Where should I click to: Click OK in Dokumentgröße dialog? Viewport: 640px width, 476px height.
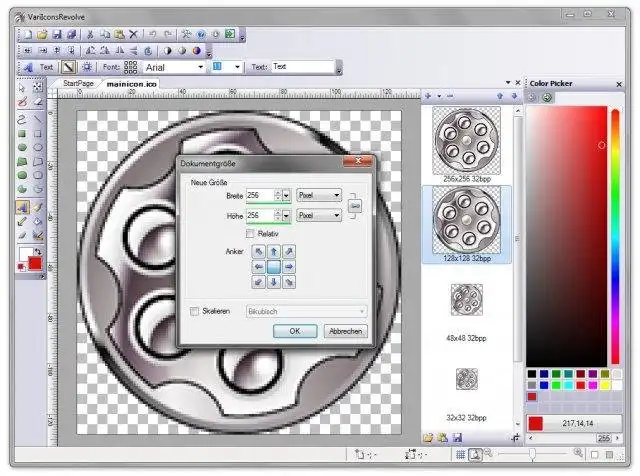(295, 331)
